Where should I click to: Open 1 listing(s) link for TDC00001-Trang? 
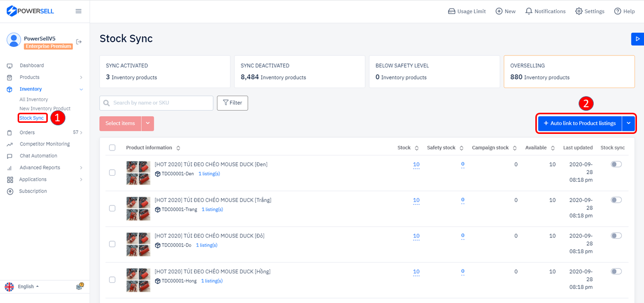click(212, 209)
